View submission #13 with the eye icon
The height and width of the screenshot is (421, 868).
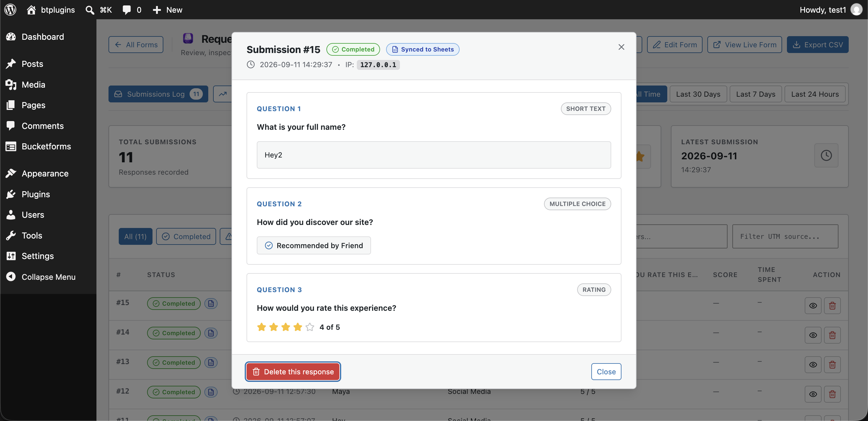click(x=813, y=364)
